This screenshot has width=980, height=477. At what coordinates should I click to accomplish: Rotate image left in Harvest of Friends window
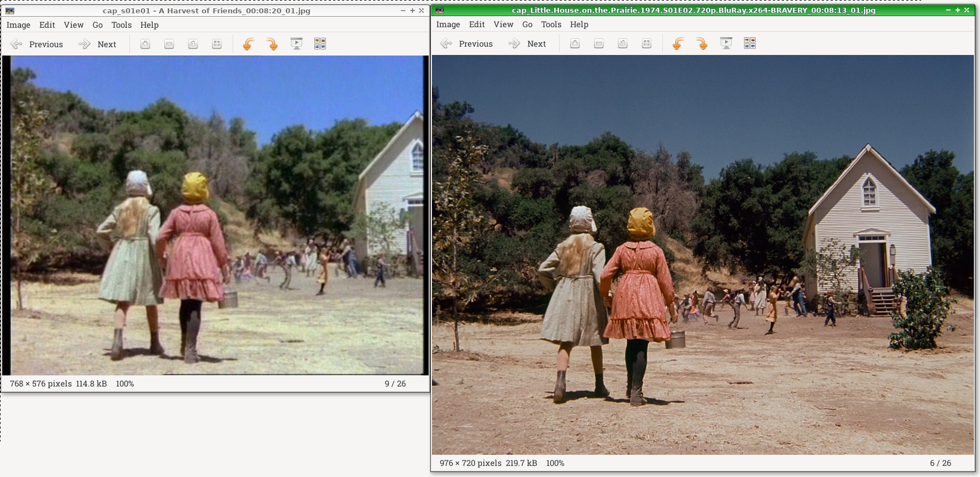[x=248, y=44]
